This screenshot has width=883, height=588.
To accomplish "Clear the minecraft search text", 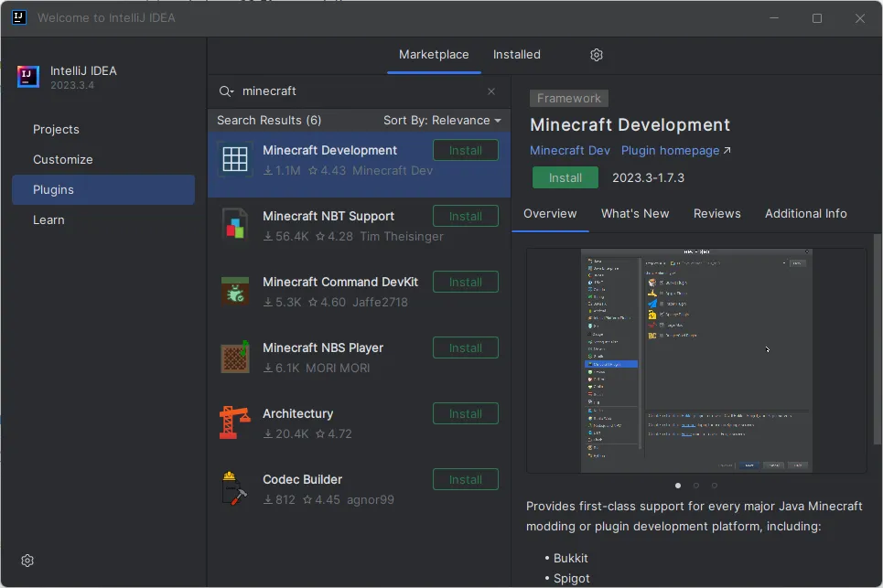I will [491, 91].
